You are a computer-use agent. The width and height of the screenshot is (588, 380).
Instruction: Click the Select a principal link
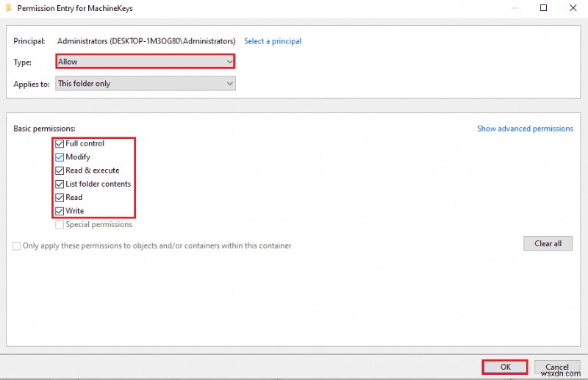273,41
